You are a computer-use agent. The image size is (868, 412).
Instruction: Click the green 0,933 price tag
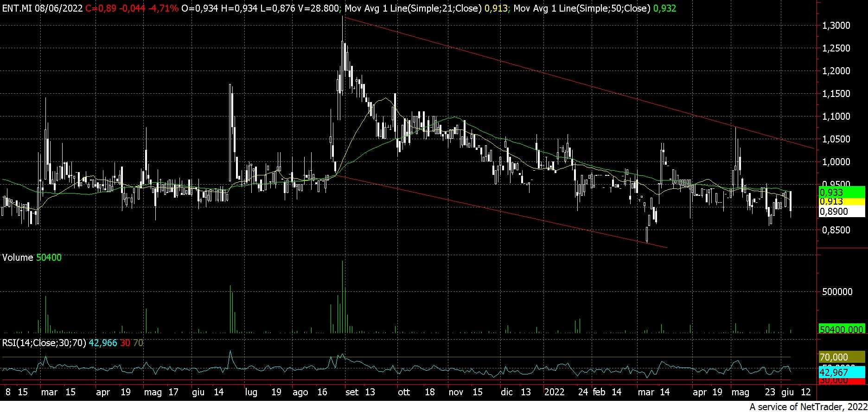(x=842, y=192)
